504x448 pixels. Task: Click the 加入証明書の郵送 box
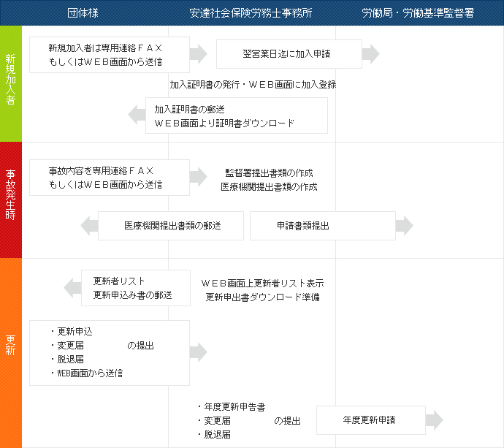(x=237, y=115)
